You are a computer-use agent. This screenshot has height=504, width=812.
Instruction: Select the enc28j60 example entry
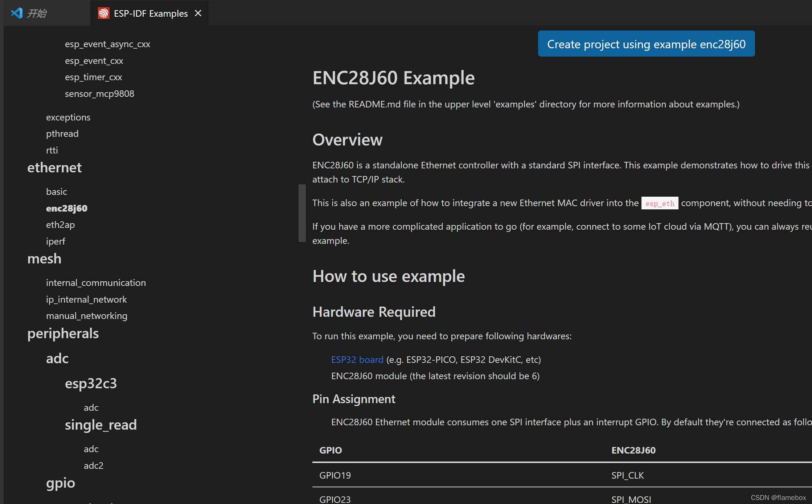pos(67,208)
